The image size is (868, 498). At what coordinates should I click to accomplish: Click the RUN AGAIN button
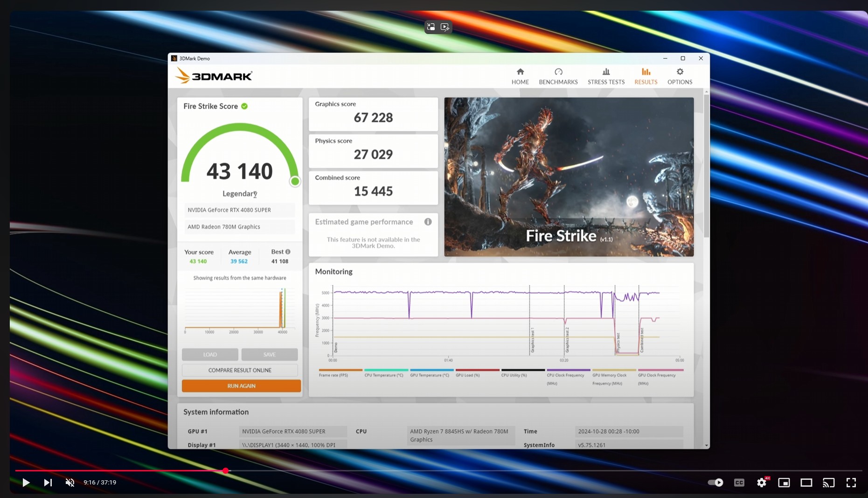click(x=241, y=386)
